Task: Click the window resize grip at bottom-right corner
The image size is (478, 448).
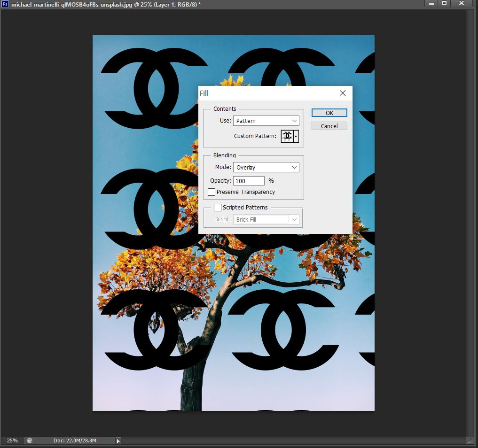Action: [470, 440]
